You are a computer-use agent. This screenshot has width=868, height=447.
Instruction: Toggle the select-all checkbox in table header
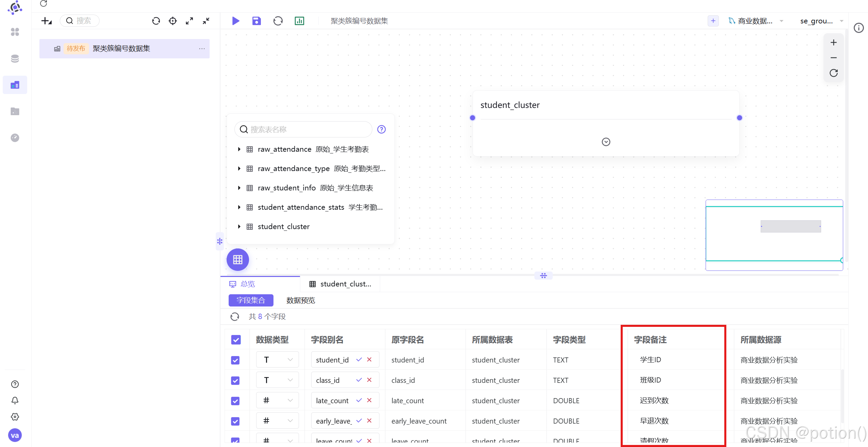pyautogui.click(x=236, y=340)
